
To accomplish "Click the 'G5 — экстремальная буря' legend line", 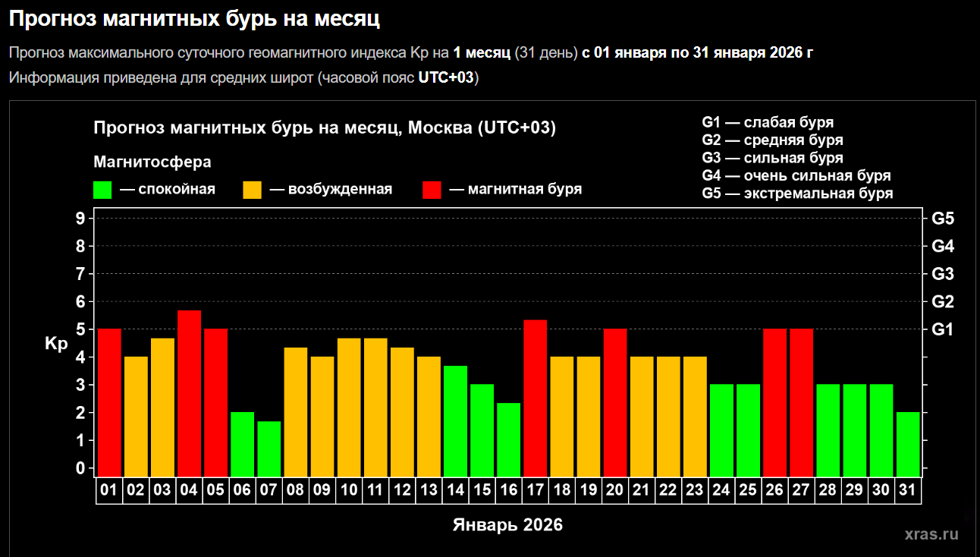I will tap(797, 194).
